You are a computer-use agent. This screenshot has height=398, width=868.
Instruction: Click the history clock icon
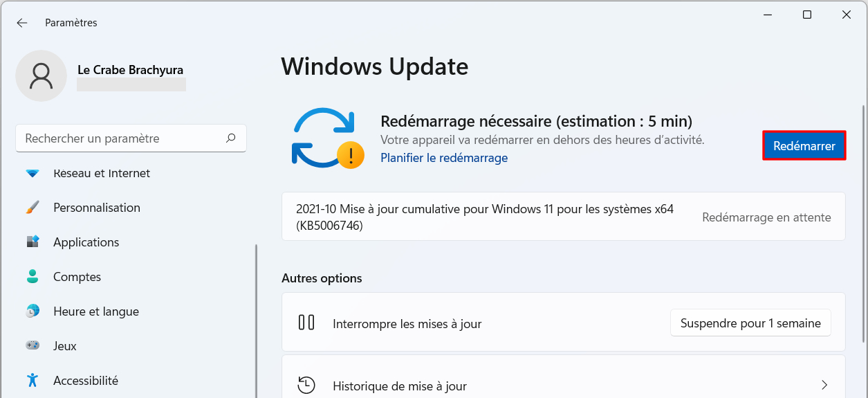pyautogui.click(x=306, y=385)
